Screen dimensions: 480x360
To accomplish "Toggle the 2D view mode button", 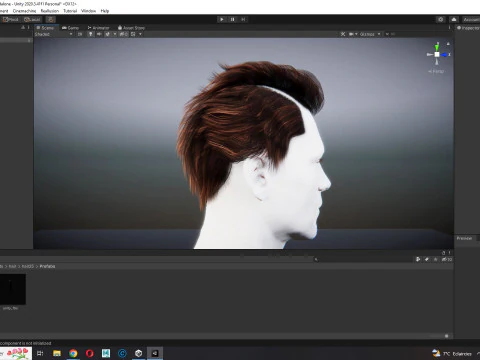I will coord(80,34).
